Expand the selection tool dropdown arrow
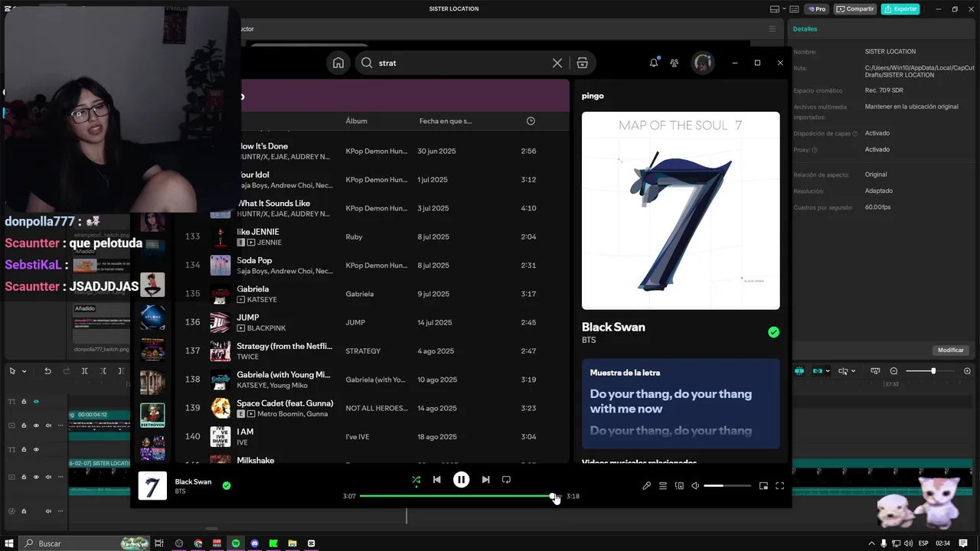 coord(24,371)
